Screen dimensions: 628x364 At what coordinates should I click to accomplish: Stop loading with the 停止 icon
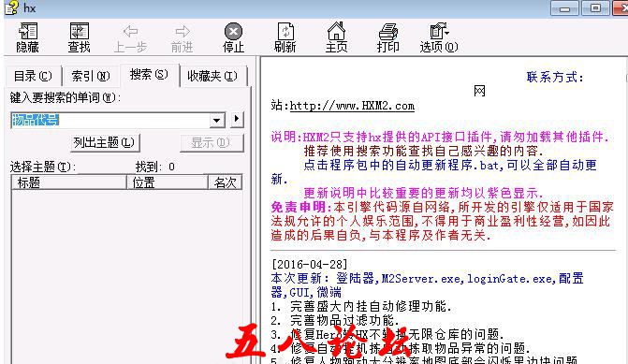click(x=233, y=37)
